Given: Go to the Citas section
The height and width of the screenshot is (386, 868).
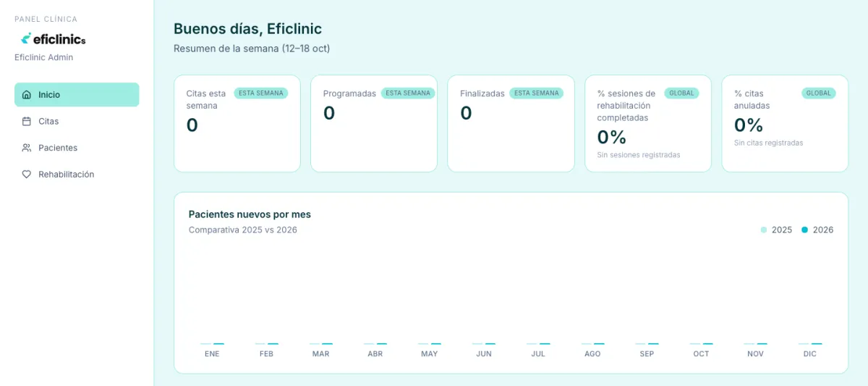Looking at the screenshot, I should point(77,122).
